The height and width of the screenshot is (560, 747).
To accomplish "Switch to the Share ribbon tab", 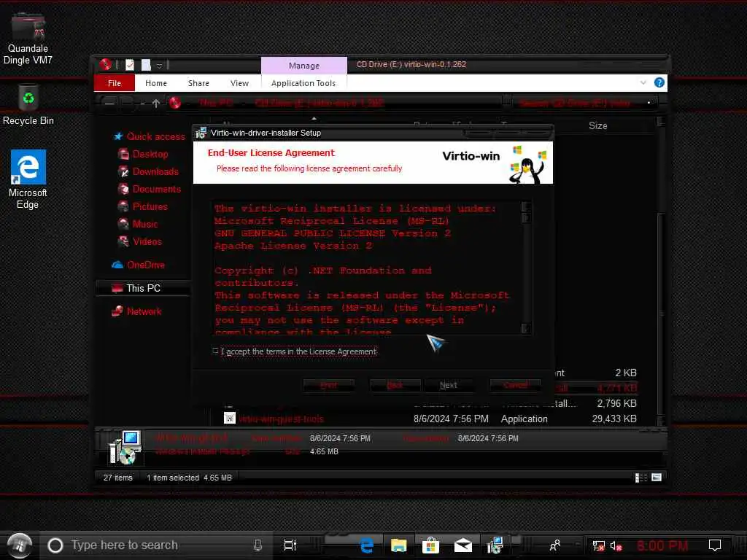I will pyautogui.click(x=198, y=83).
